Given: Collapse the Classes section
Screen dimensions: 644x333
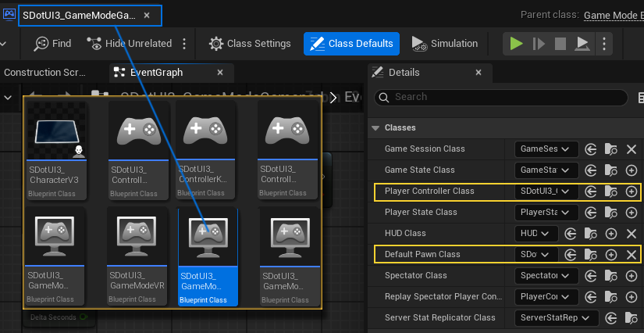Looking at the screenshot, I should pyautogui.click(x=376, y=127).
